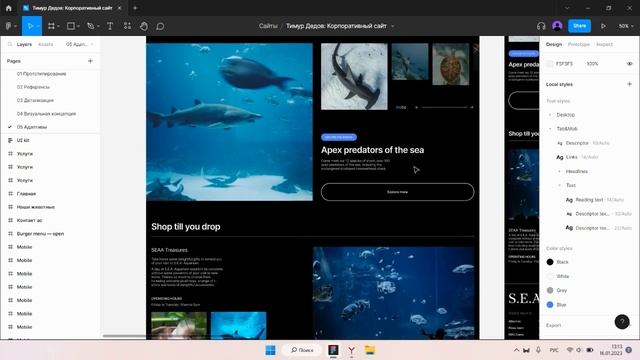Open the Figma main menu icon

(9, 26)
